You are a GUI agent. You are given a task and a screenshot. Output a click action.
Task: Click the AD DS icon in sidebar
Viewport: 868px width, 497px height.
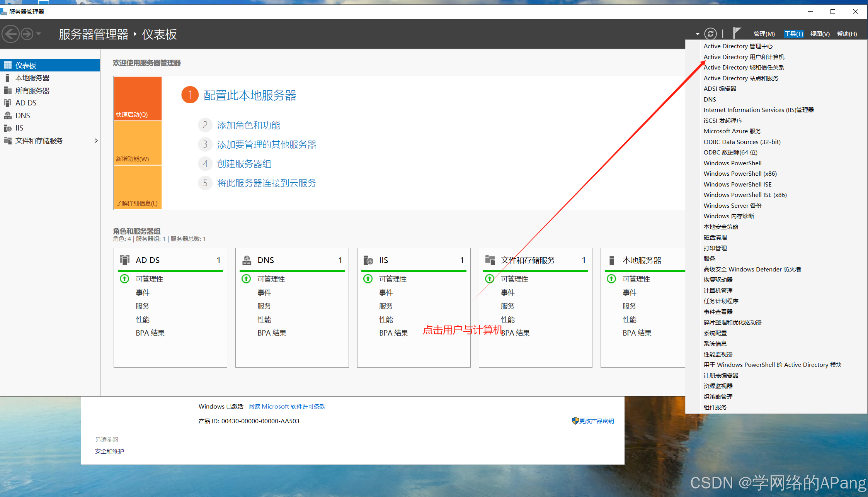pyautogui.click(x=7, y=103)
